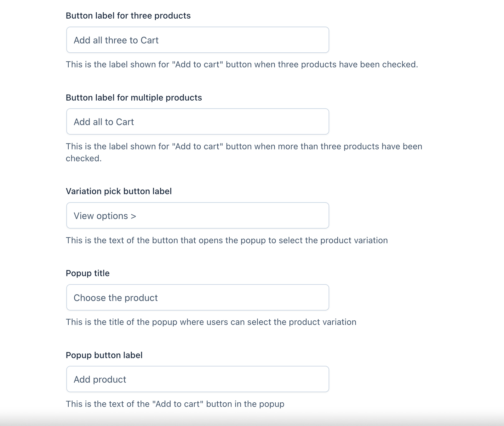The height and width of the screenshot is (426, 504).
Task: Click the 'Variation pick button label' heading
Action: point(118,191)
